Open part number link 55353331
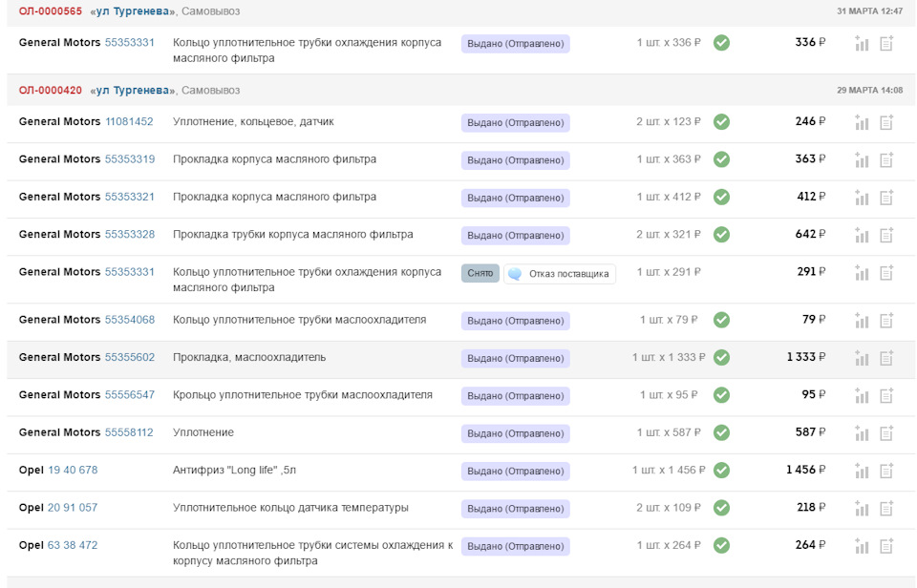917x588 pixels. coord(132,42)
